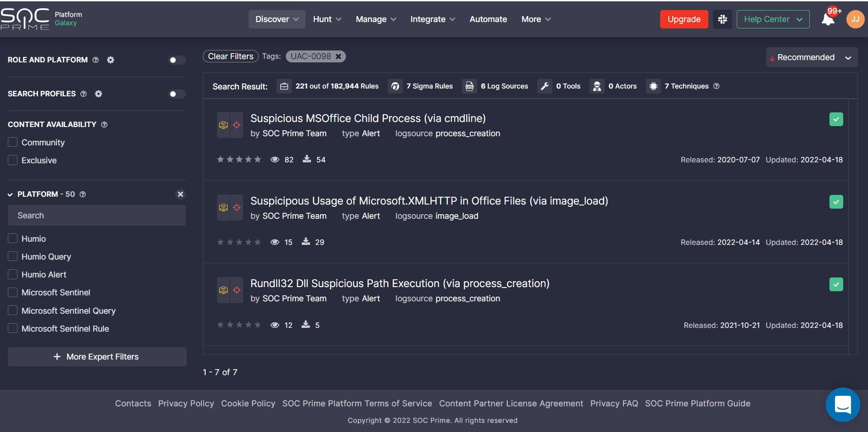Check the Exclusive checkbox
Screen dimensions: 868x432
pyautogui.click(x=13, y=160)
